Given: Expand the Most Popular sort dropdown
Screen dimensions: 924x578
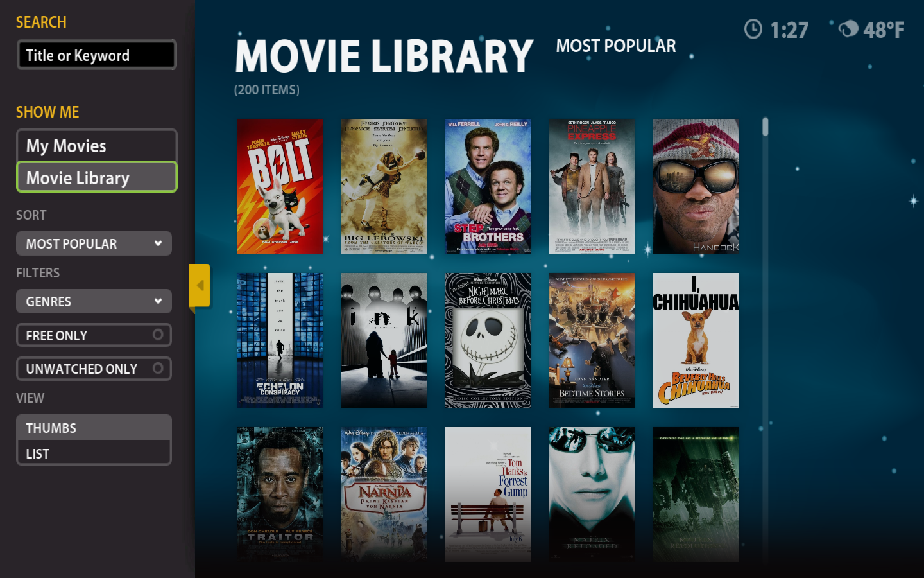Looking at the screenshot, I should tap(94, 243).
